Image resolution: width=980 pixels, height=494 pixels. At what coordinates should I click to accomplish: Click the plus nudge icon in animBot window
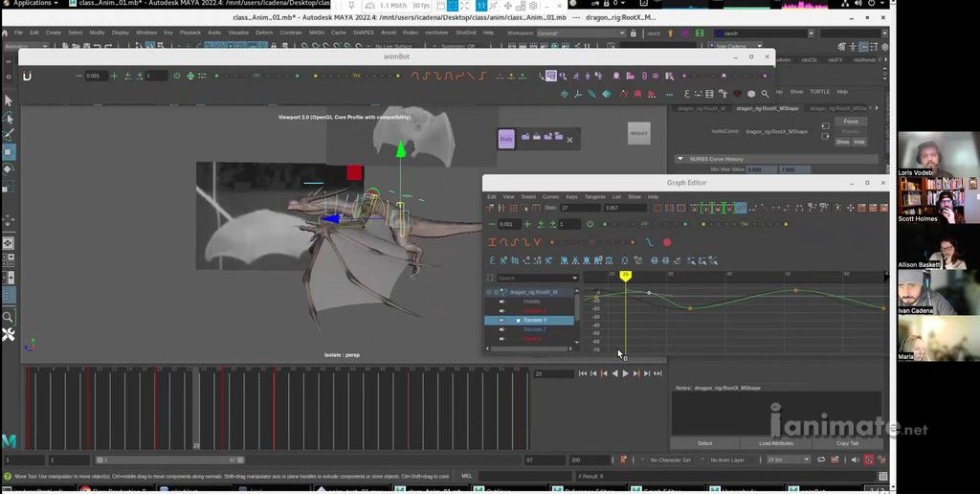pyautogui.click(x=114, y=76)
